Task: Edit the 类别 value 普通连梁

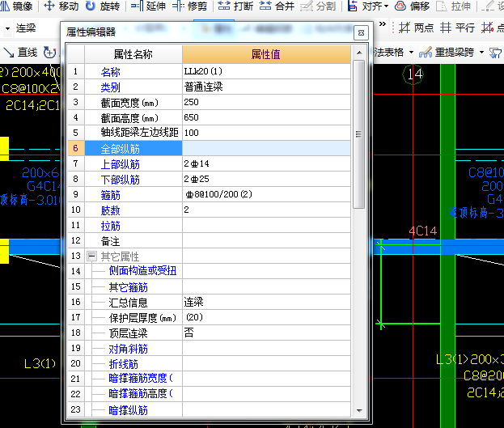Action: click(266, 87)
